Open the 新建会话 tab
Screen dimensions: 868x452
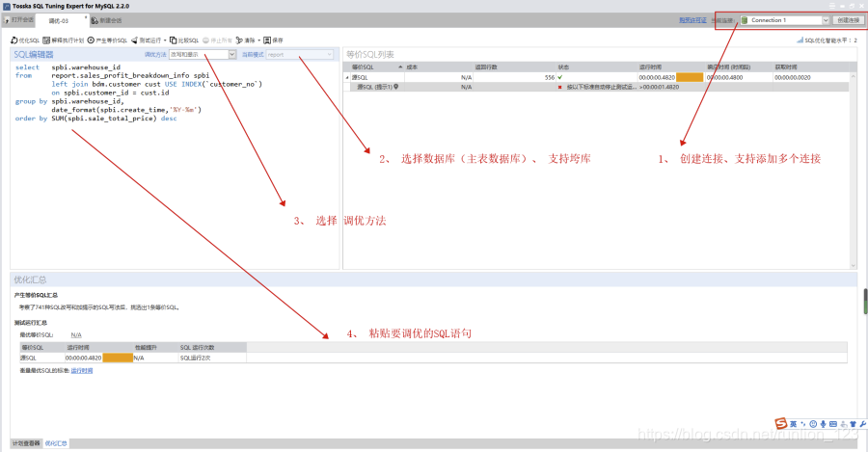coord(107,20)
